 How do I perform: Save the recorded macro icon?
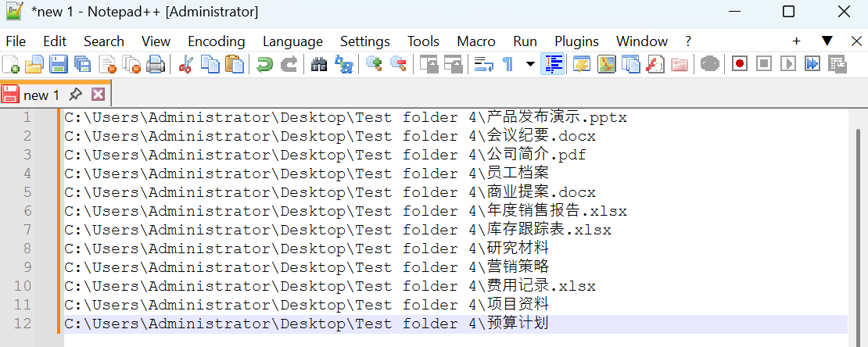pyautogui.click(x=838, y=64)
